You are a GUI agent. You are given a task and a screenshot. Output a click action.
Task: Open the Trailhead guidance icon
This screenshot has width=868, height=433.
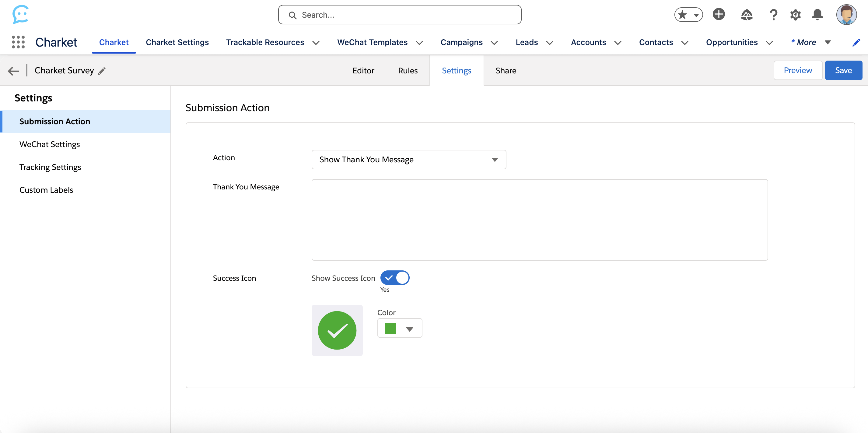(747, 15)
